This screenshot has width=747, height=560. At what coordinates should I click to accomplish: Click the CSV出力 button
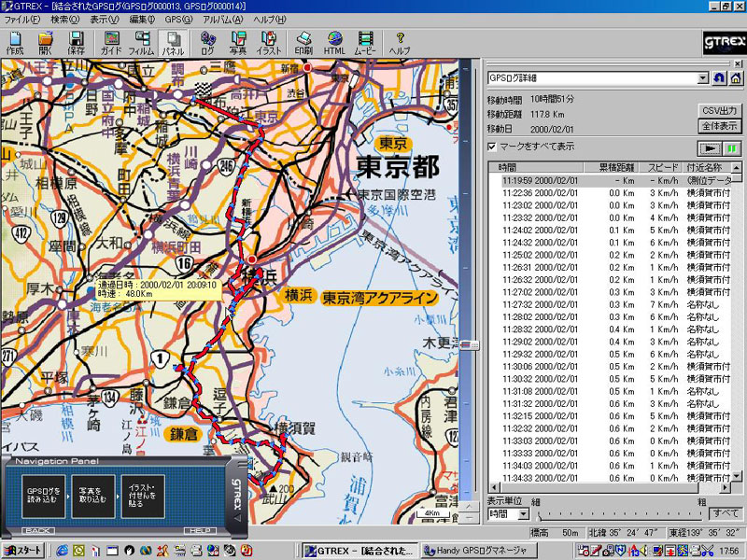pyautogui.click(x=720, y=110)
